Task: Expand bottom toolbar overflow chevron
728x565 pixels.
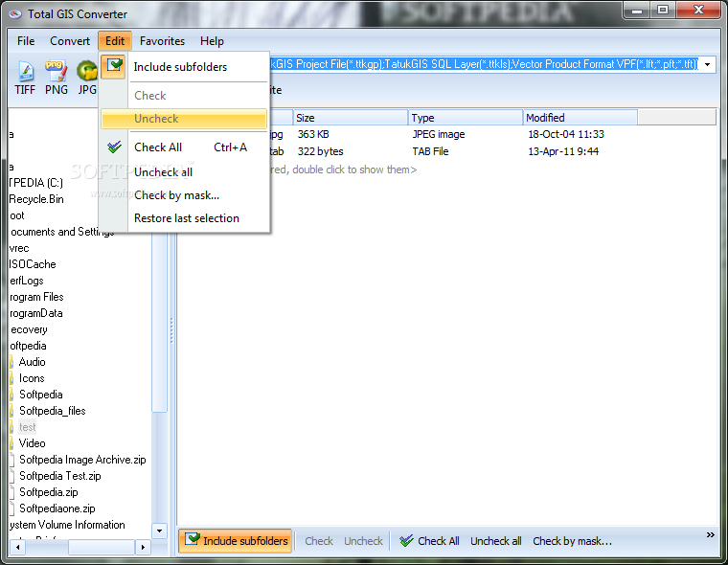Action: click(x=711, y=534)
